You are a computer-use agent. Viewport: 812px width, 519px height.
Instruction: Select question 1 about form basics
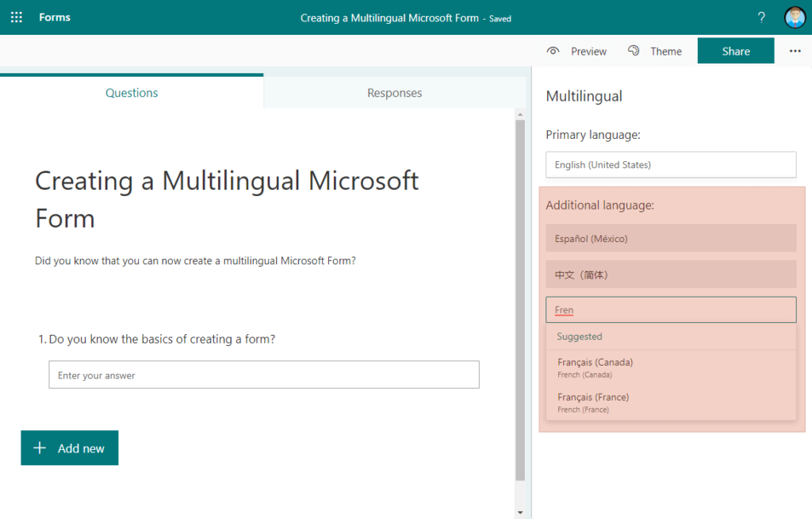[x=157, y=339]
